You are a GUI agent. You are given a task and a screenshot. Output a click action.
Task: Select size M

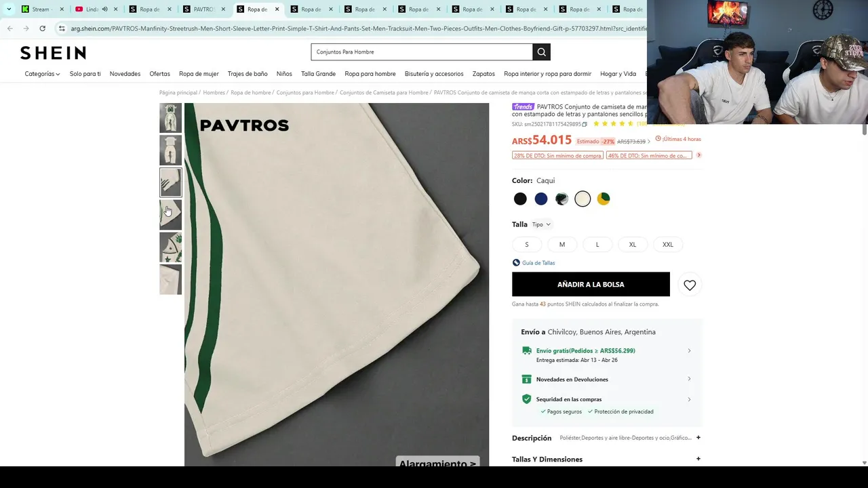[561, 245]
